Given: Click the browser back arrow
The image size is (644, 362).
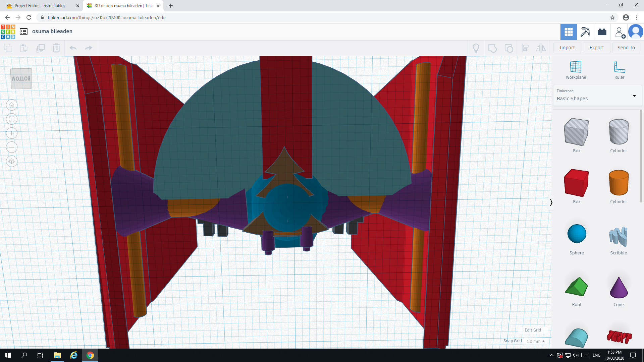Looking at the screenshot, I should (7, 17).
